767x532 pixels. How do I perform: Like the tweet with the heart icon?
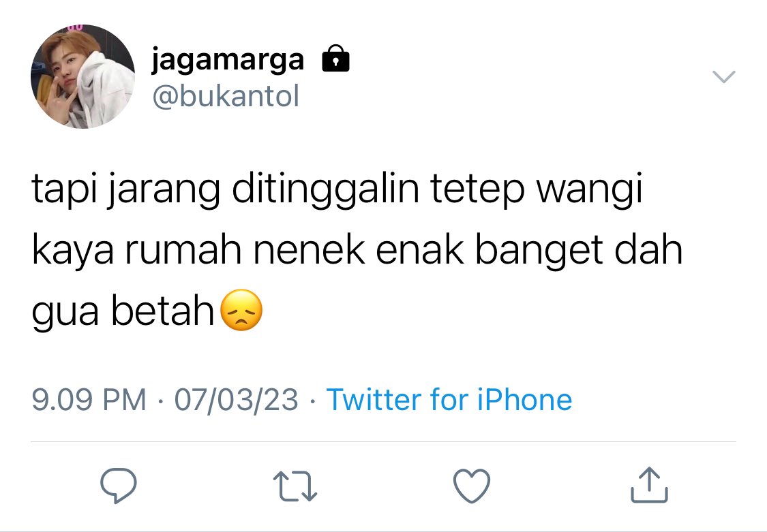pyautogui.click(x=472, y=486)
